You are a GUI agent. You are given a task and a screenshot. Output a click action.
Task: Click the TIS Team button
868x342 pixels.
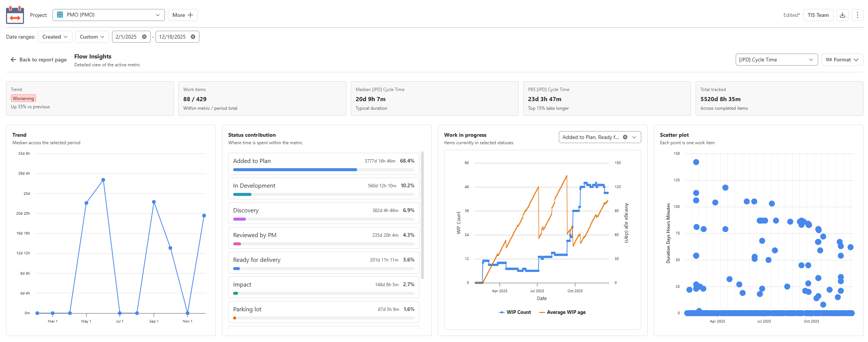click(x=818, y=15)
